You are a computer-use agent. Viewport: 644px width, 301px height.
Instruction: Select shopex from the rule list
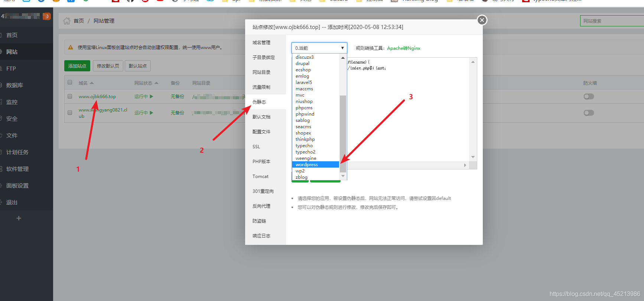[x=316, y=133]
